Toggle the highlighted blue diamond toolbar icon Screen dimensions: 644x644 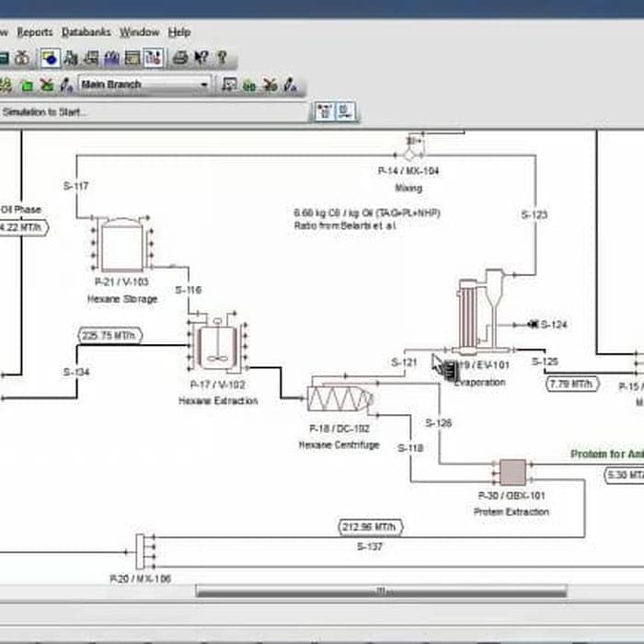[x=50, y=58]
